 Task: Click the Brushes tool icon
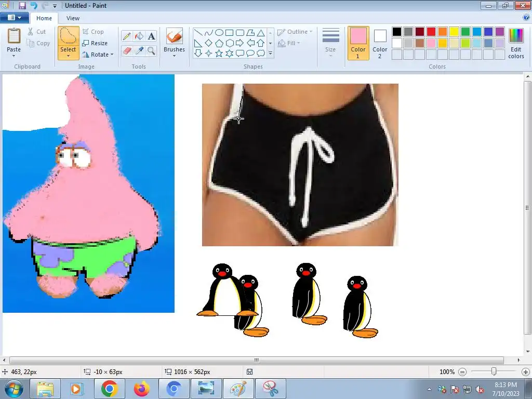point(175,36)
